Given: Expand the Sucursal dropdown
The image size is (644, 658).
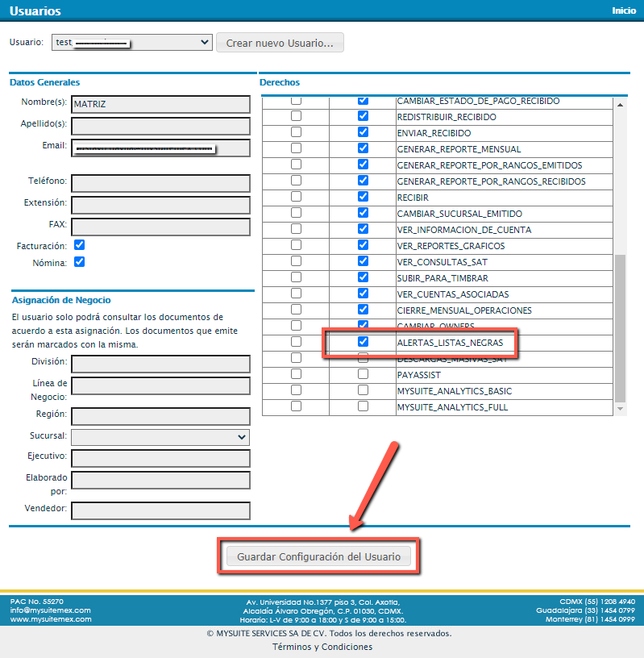Looking at the screenshot, I should (160, 437).
